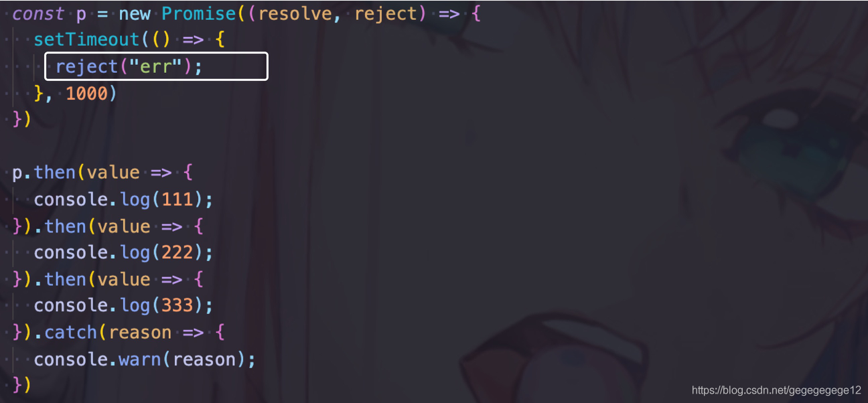The image size is (868, 403).
Task: Click the new keyword
Action: click(x=135, y=13)
